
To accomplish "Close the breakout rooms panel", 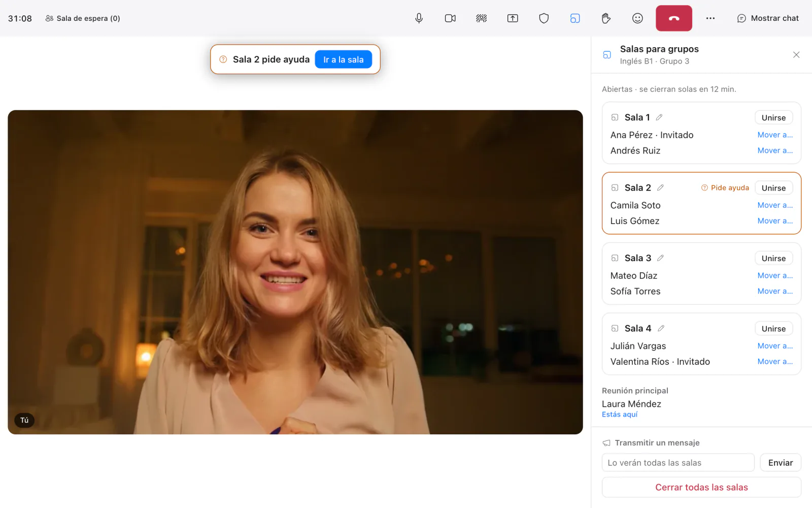I will pos(796,55).
